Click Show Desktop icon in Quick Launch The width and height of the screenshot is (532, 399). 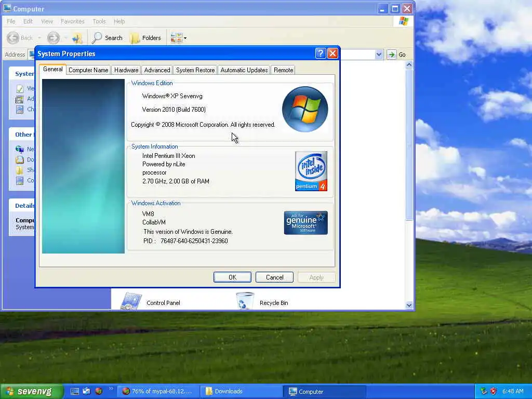(75, 391)
